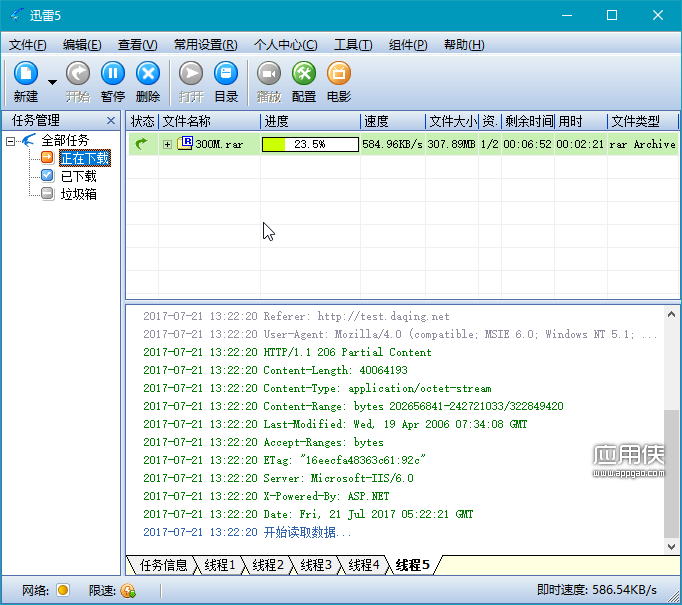
Task: Select the 已下载 tree item
Action: 78,176
